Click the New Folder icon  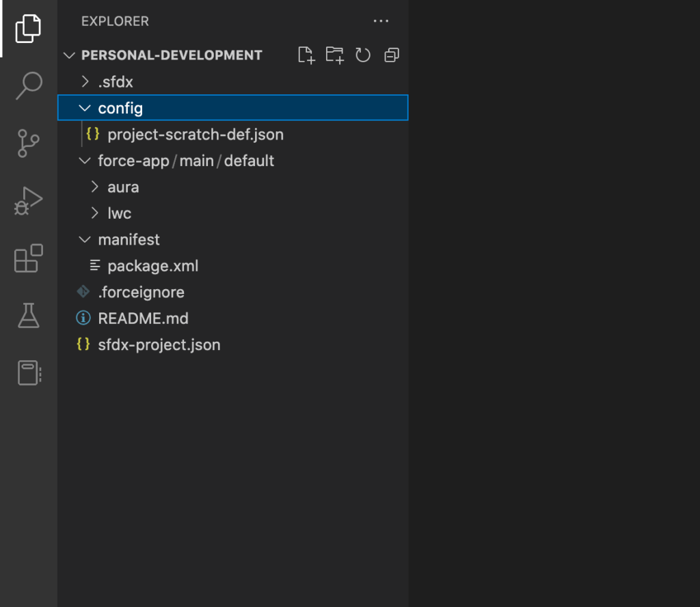point(334,55)
